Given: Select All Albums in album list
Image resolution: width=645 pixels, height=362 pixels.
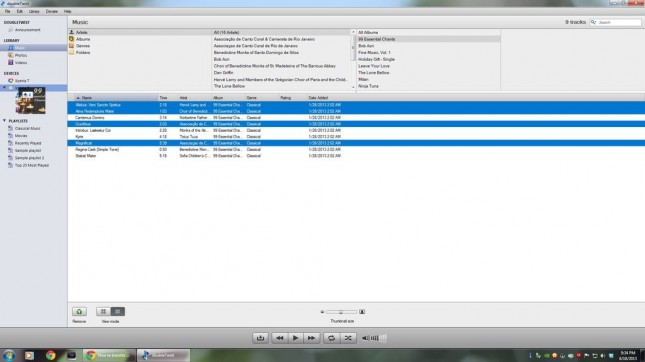Looking at the screenshot, I should (x=368, y=32).
